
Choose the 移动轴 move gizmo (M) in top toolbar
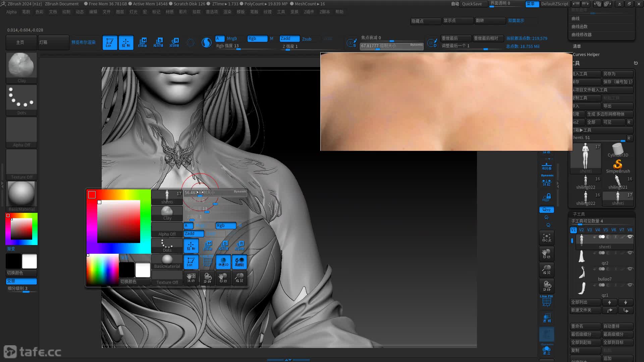142,43
